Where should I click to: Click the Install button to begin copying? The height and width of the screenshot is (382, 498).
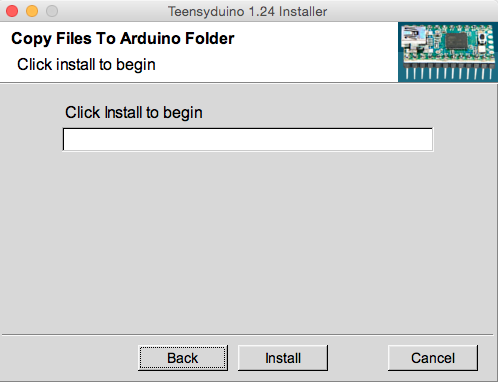point(283,358)
